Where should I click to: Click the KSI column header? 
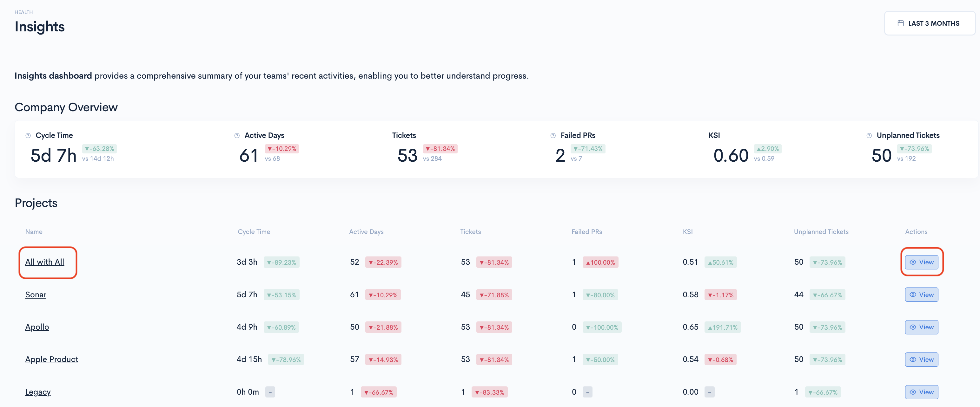point(687,232)
